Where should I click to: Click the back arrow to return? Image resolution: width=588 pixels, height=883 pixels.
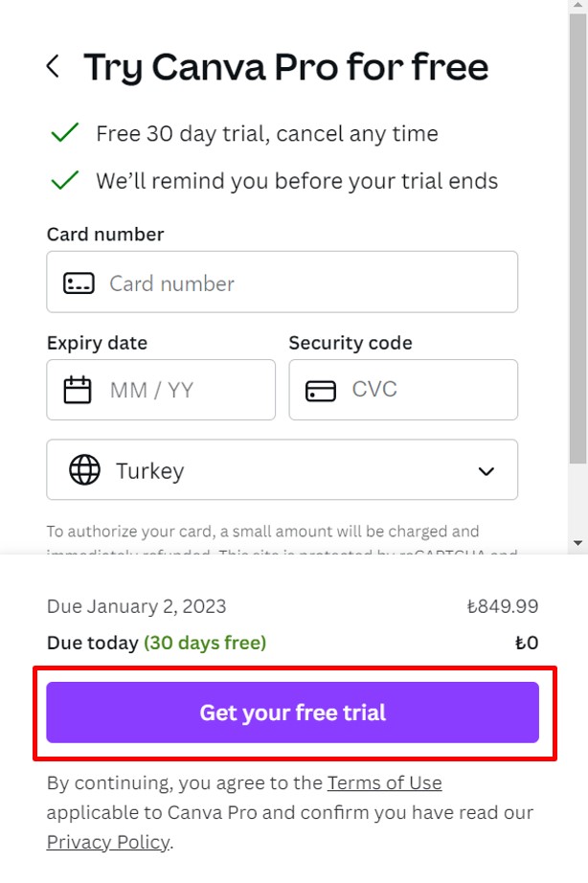[53, 66]
